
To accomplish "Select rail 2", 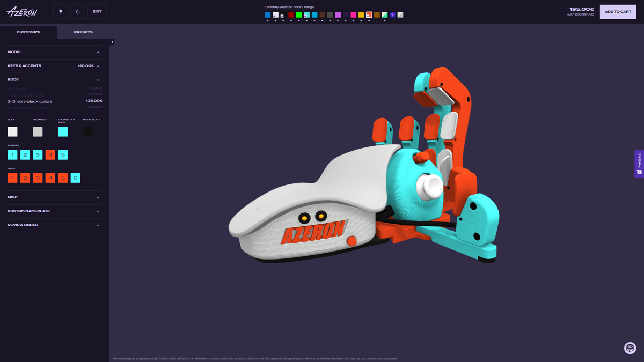I will pyautogui.click(x=25, y=178).
